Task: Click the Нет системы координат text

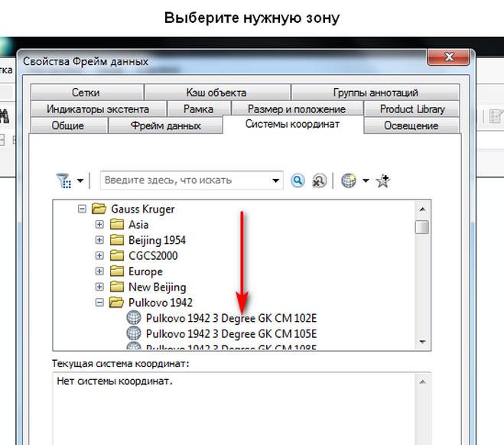Action: 115,381
